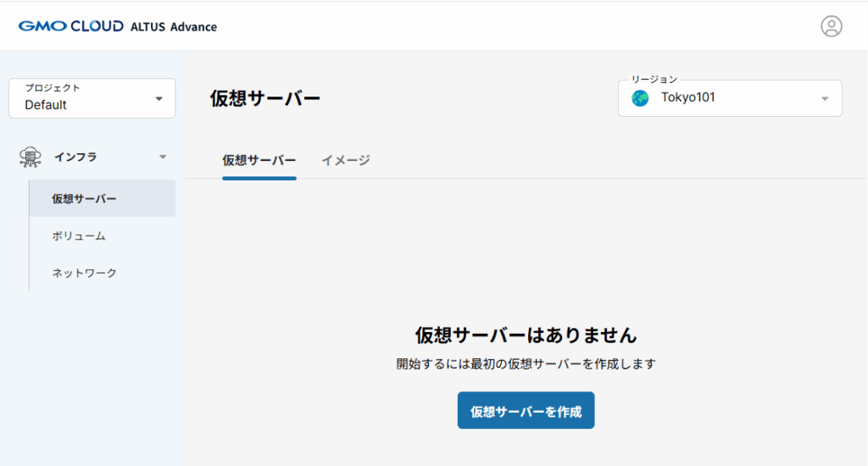Switch to the イメージ tab
The image size is (868, 466).
[x=346, y=160]
